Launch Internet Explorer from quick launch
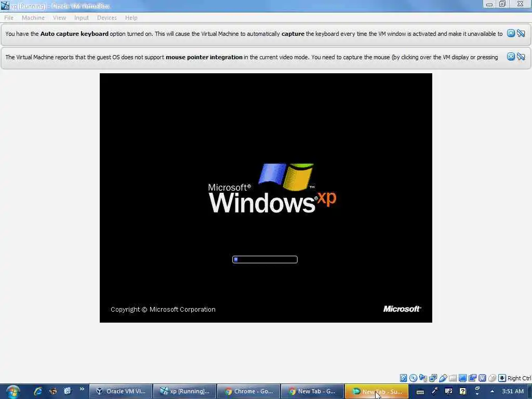The width and height of the screenshot is (532, 399). click(x=38, y=391)
